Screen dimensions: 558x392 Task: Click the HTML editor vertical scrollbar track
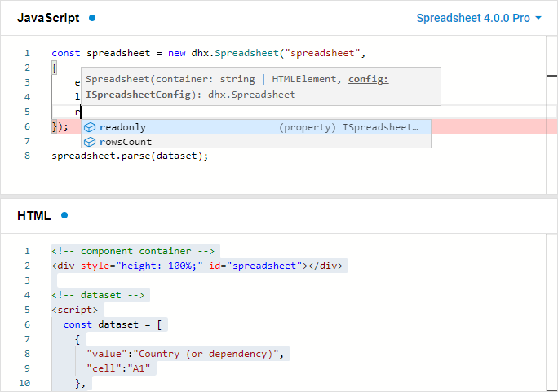click(x=551, y=313)
